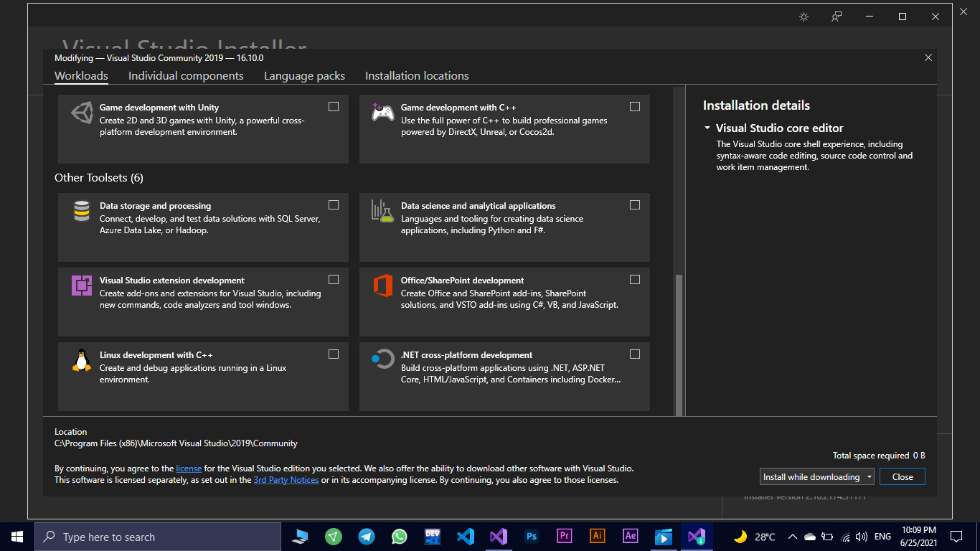Launch Visual Studio Code from the taskbar
Screen dimensions: 980x551
(x=466, y=537)
